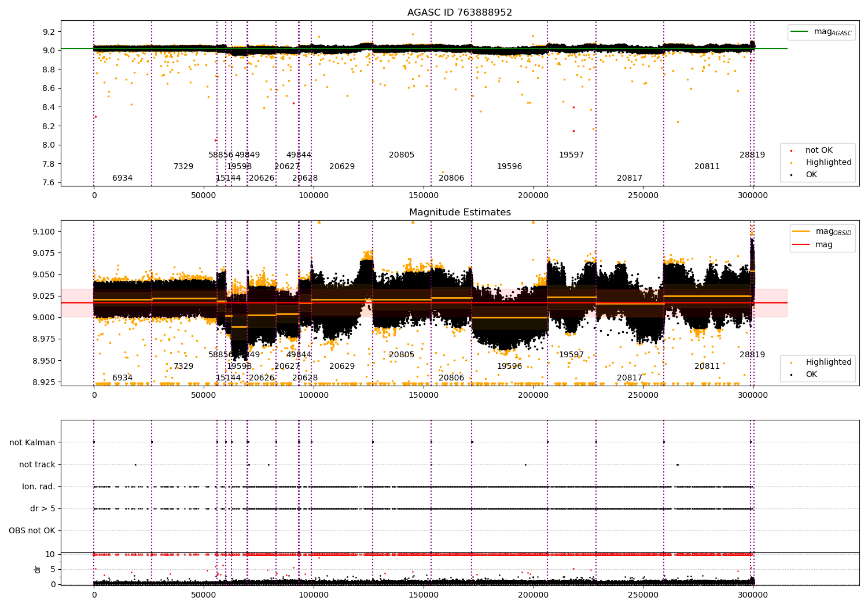The width and height of the screenshot is (868, 608).
Task: Click OBSID label 28819 in top plot
Action: (x=752, y=155)
